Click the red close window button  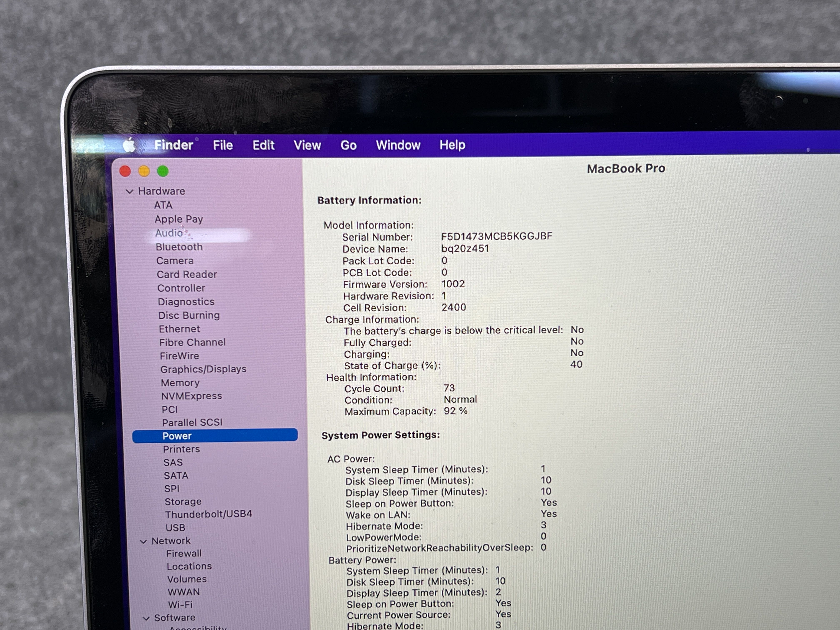click(x=125, y=171)
